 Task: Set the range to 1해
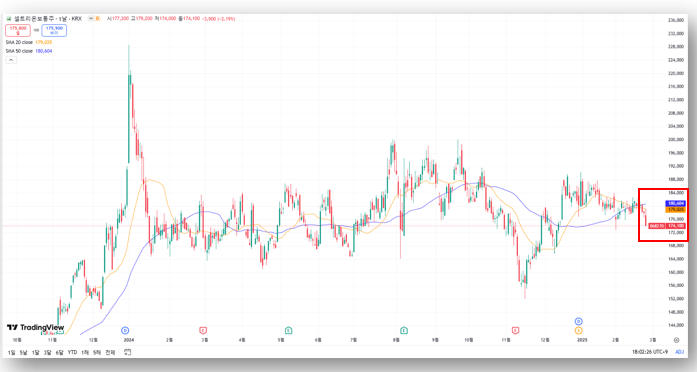pyautogui.click(x=85, y=352)
